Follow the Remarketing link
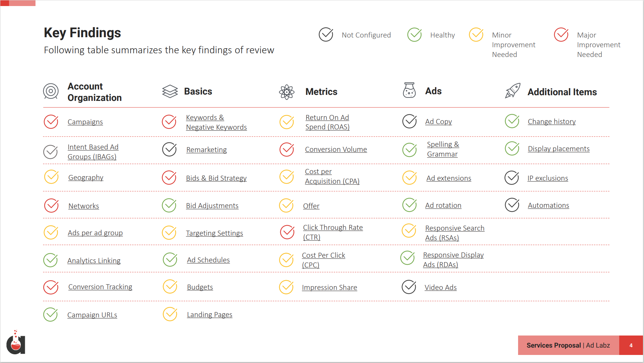Image resolution: width=644 pixels, height=363 pixels. click(206, 150)
